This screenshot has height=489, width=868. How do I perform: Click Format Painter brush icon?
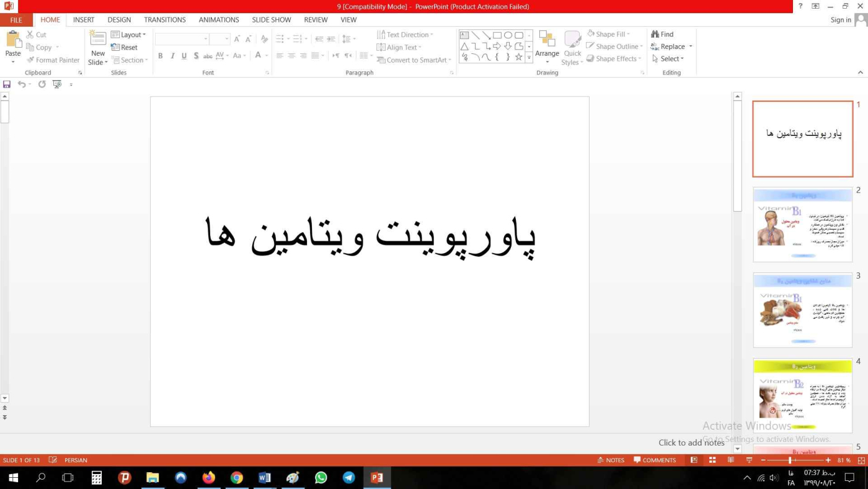pyautogui.click(x=30, y=60)
